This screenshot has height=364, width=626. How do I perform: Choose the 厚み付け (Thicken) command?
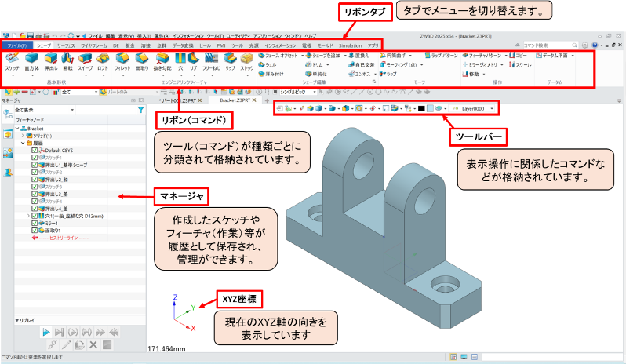click(271, 74)
